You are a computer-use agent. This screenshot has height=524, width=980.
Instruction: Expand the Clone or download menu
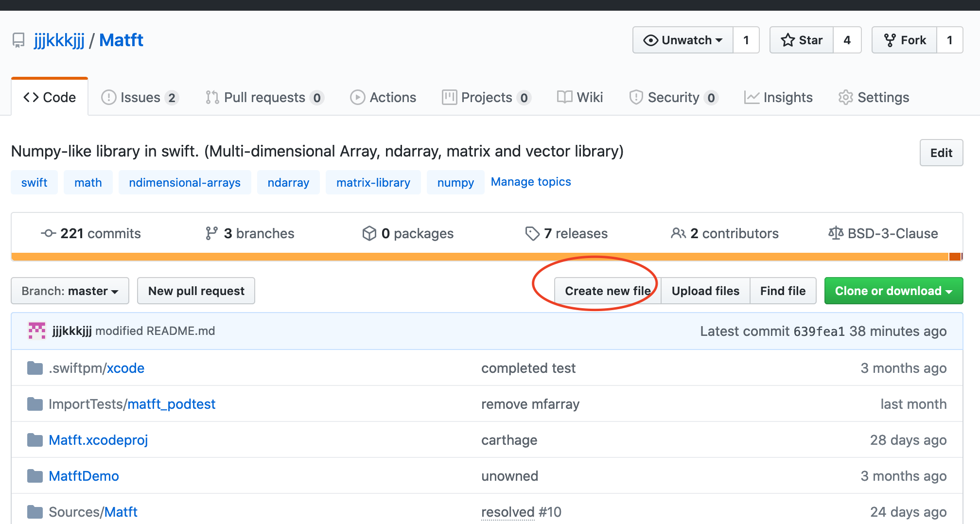point(893,291)
